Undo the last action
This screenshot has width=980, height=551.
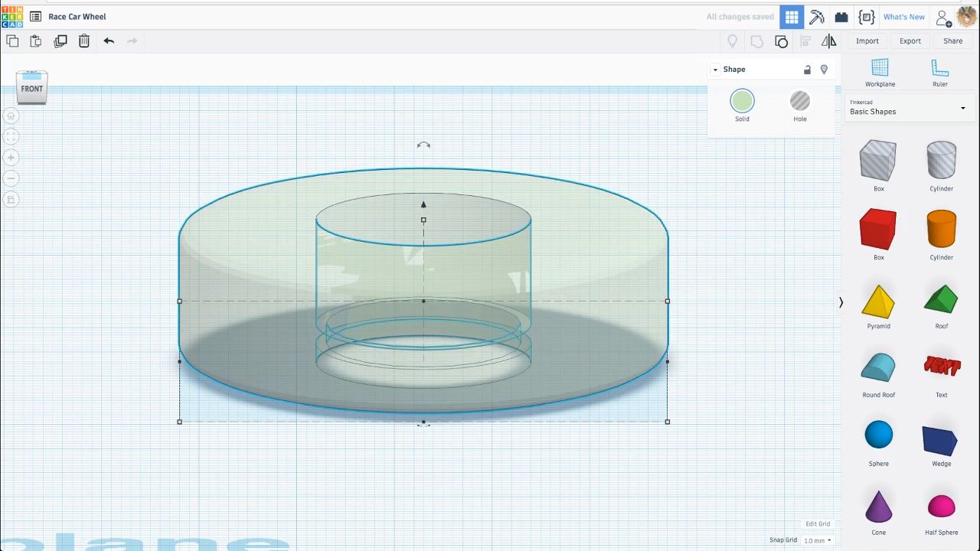coord(109,41)
